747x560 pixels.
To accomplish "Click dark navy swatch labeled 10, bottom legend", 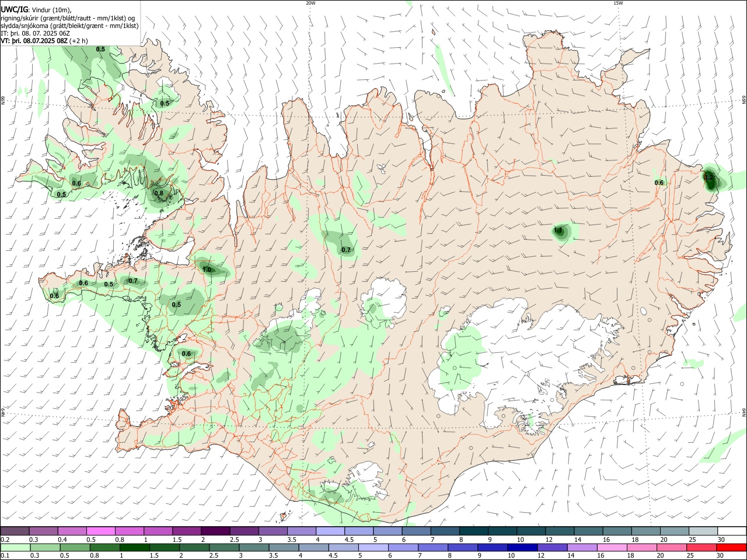I will [522, 547].
